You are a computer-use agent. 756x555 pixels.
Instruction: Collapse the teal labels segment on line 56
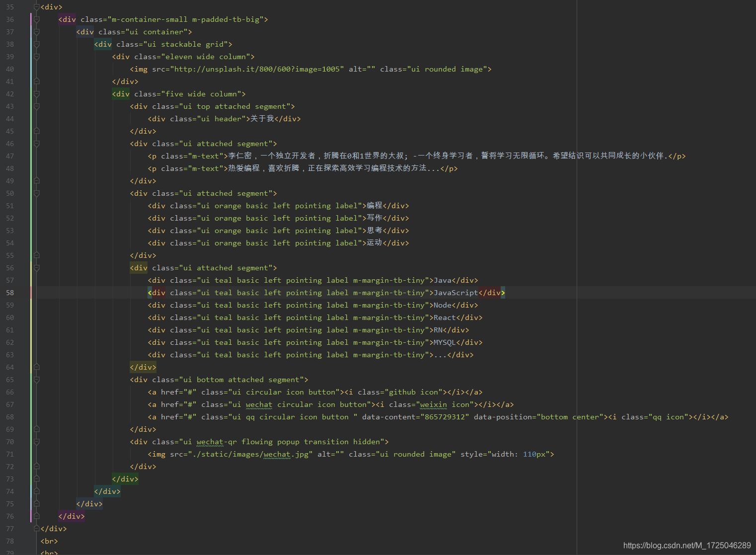[x=36, y=268]
